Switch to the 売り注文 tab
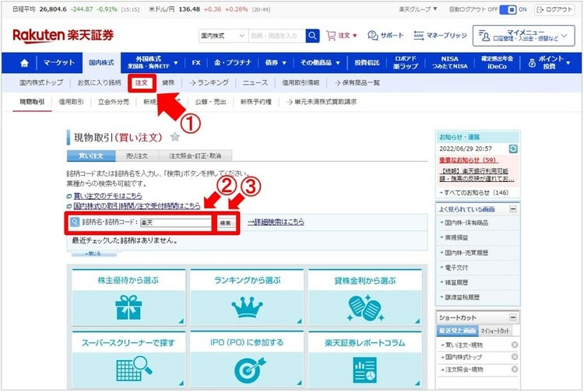584x392 pixels. (137, 156)
